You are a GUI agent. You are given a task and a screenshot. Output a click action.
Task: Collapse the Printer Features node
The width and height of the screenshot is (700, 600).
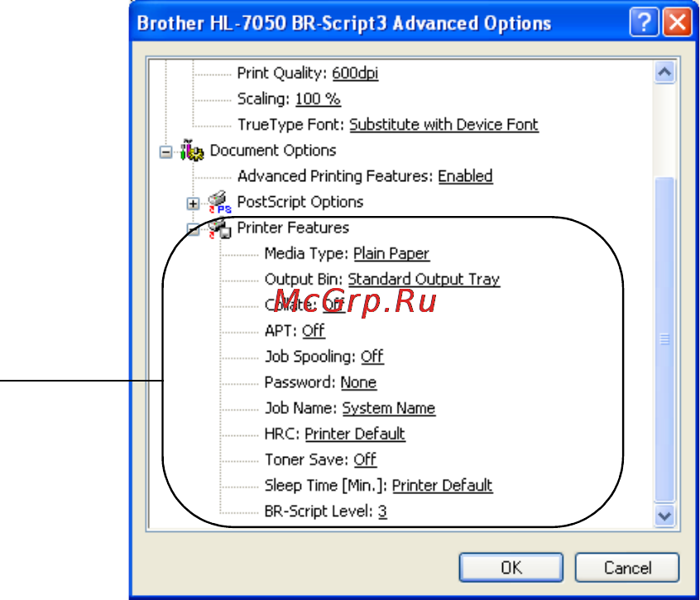coord(193,229)
